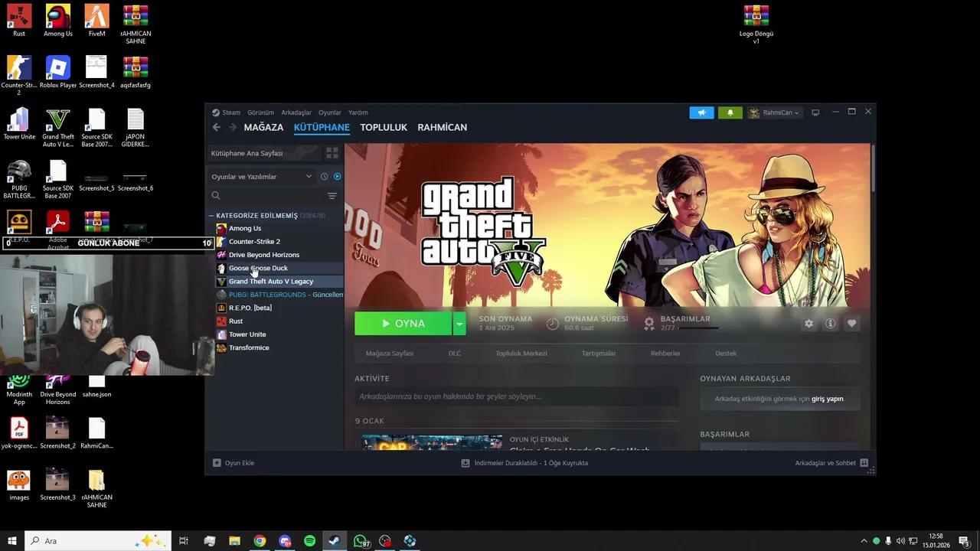
Task: Open Topluluk Merkezi link
Action: tap(521, 354)
